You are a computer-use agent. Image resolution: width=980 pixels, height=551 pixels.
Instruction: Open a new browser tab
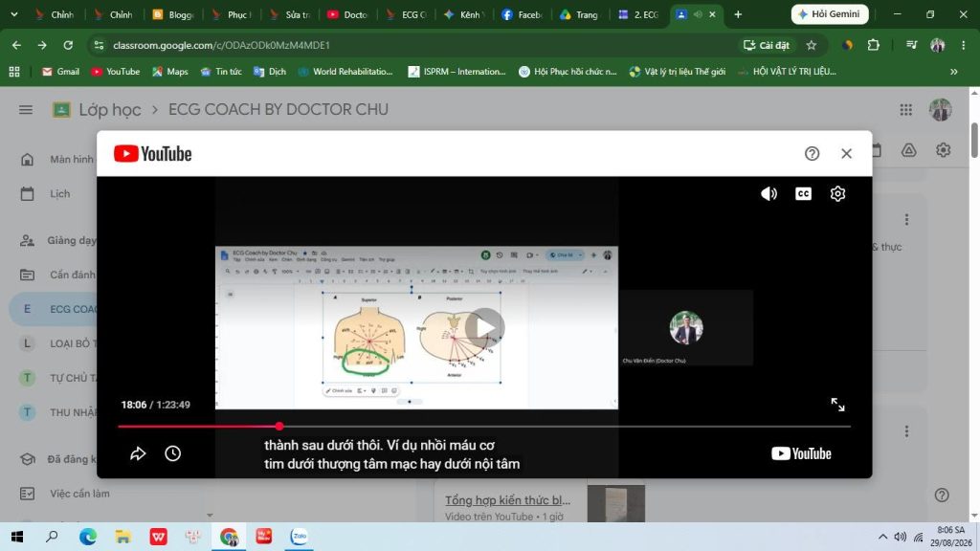point(738,14)
